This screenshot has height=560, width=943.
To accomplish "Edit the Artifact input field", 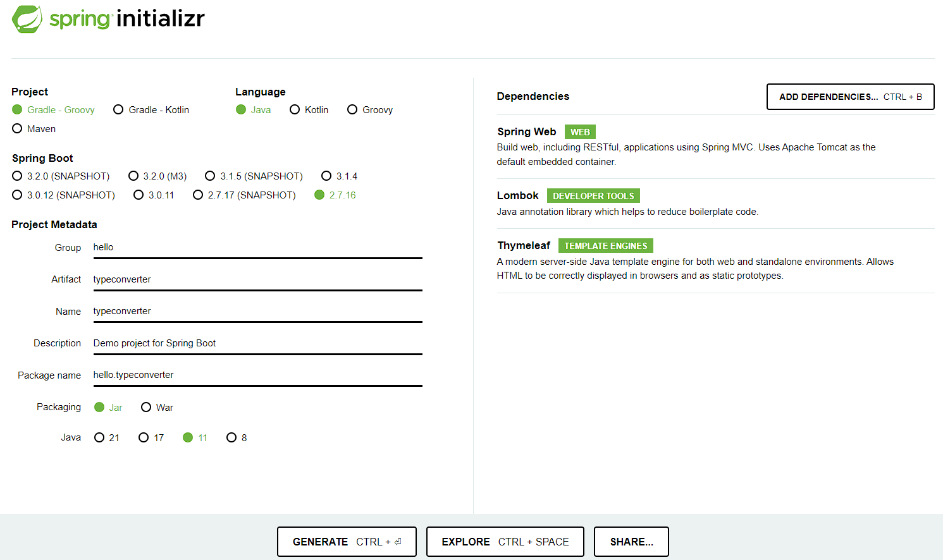I will 257,280.
